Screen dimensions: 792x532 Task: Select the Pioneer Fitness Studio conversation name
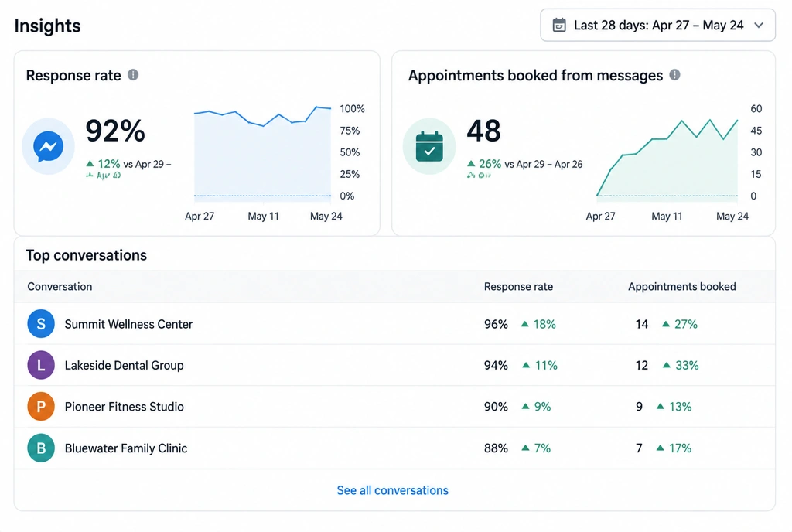point(125,407)
